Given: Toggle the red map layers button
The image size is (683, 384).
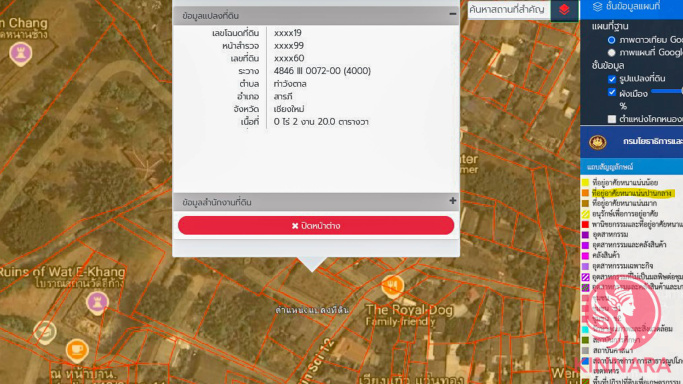Looking at the screenshot, I should click(564, 10).
